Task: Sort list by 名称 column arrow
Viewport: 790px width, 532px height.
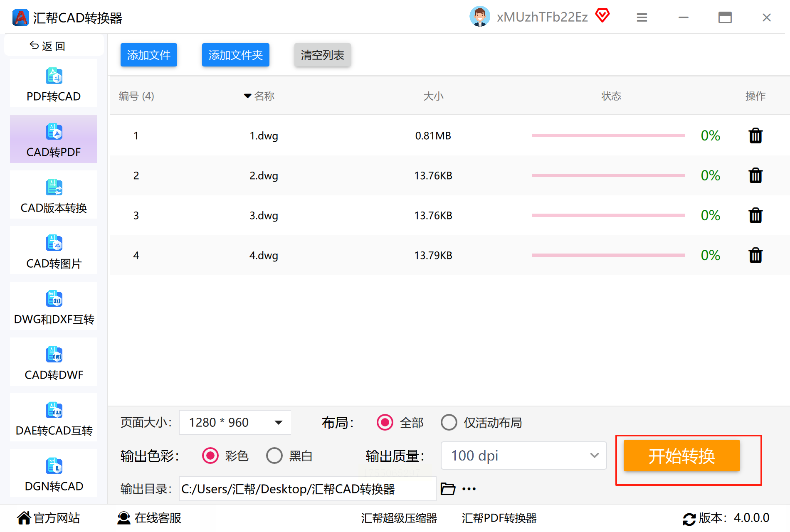Action: (248, 96)
